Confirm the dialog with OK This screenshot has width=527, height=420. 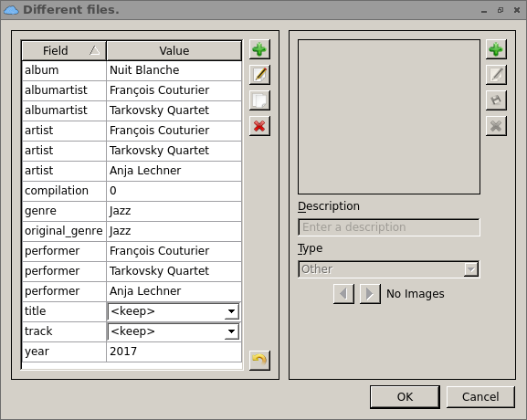coord(405,397)
